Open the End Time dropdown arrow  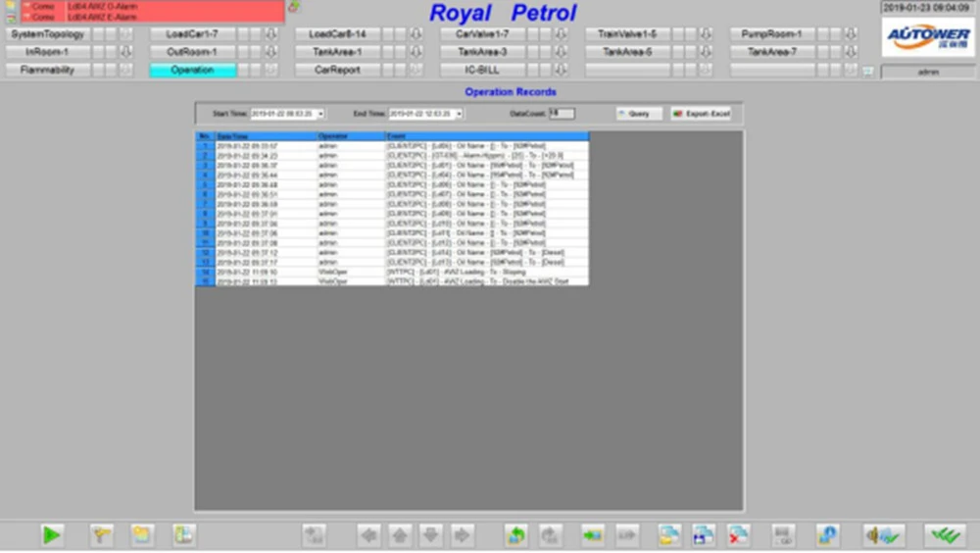point(459,114)
